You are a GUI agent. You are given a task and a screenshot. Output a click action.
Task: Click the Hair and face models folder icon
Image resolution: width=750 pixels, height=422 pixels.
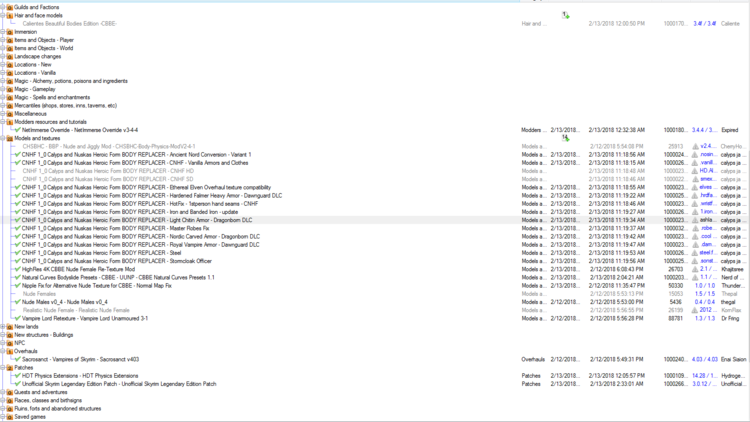(x=10, y=15)
